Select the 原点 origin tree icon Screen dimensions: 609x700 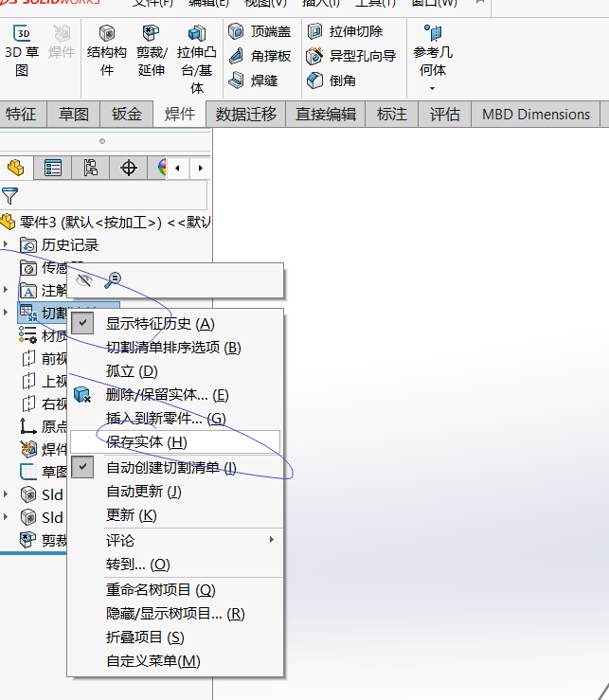28,426
